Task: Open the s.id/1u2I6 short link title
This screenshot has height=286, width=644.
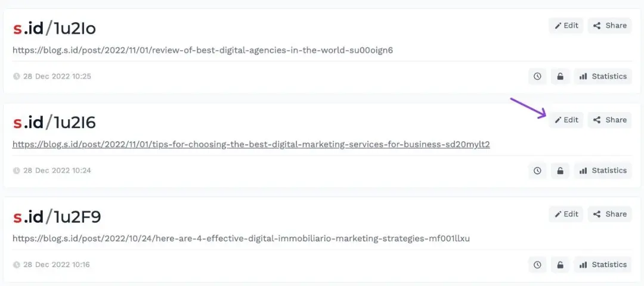Action: (54, 122)
